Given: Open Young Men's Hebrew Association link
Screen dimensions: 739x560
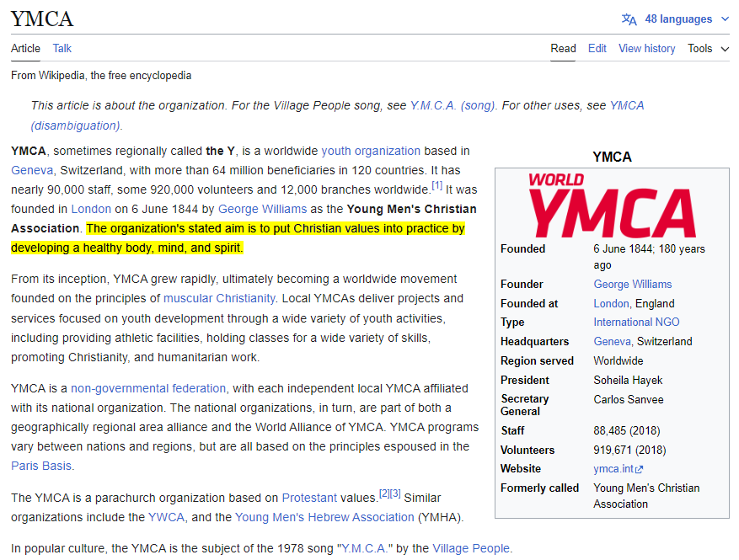Looking at the screenshot, I should pyautogui.click(x=324, y=517).
